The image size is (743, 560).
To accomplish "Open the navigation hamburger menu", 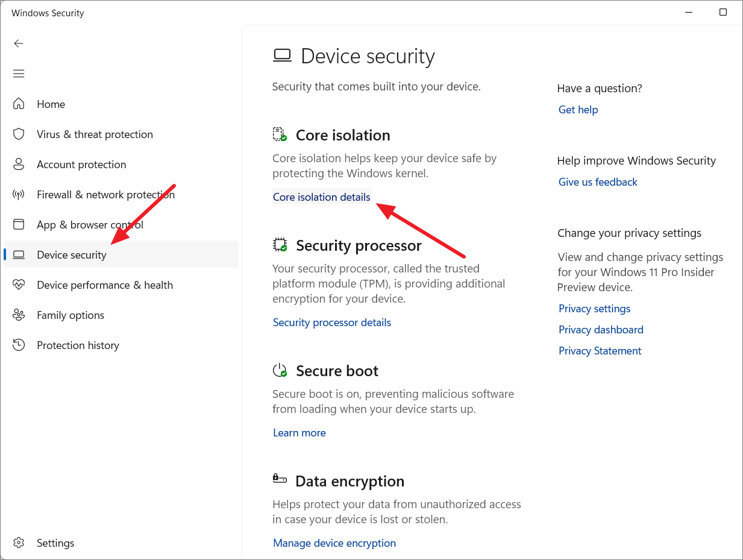I will (19, 73).
